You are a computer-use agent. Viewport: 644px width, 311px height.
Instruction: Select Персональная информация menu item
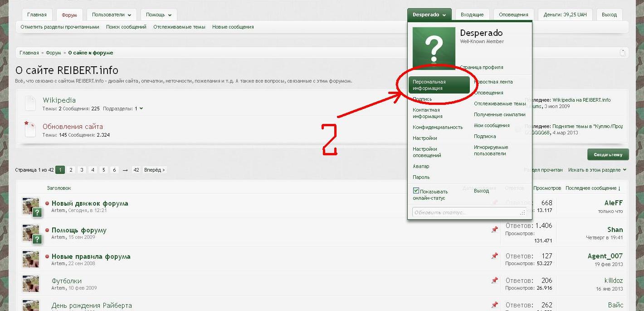pos(439,85)
